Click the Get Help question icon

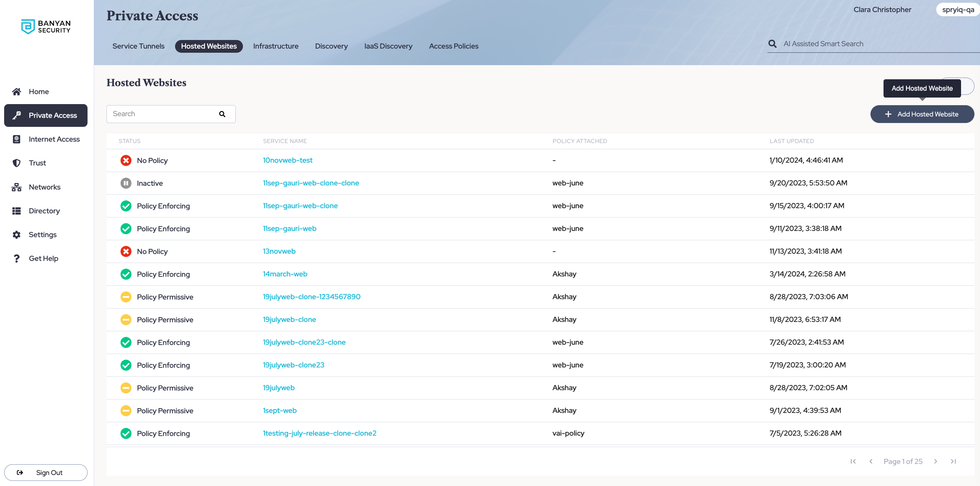16,259
